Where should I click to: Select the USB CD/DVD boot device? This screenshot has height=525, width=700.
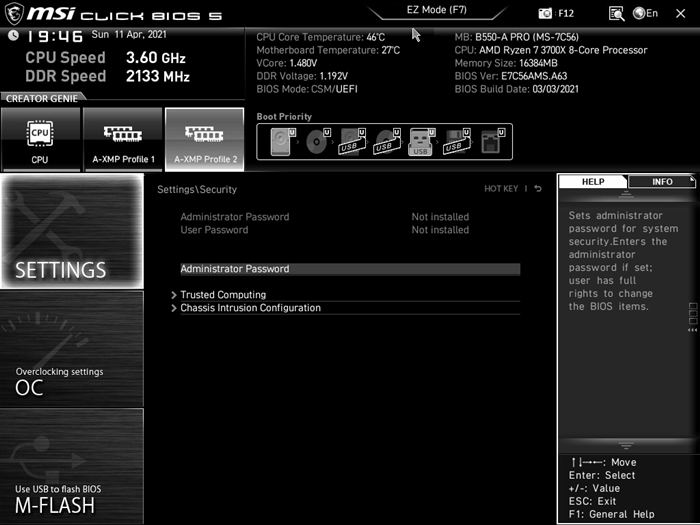tap(387, 142)
